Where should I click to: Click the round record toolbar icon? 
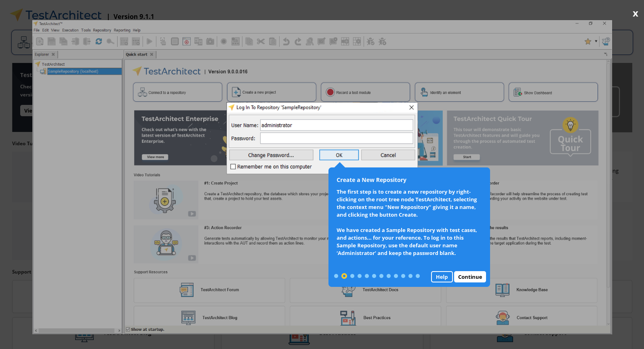[x=224, y=41]
